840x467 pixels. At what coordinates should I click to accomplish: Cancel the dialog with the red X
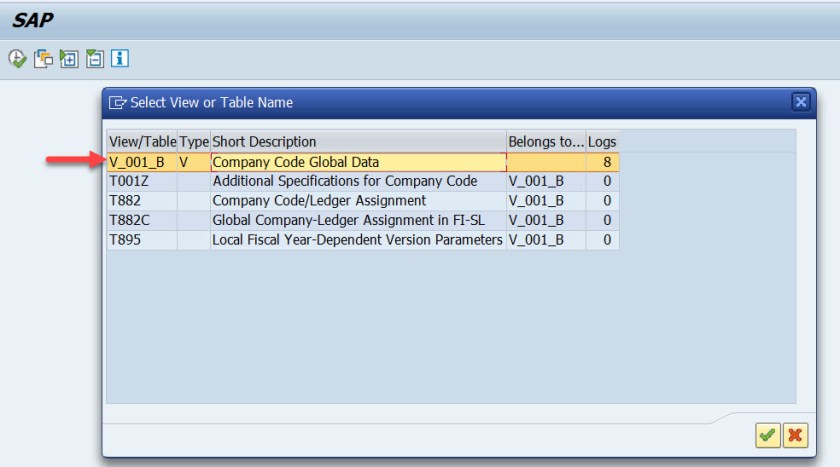coord(795,435)
